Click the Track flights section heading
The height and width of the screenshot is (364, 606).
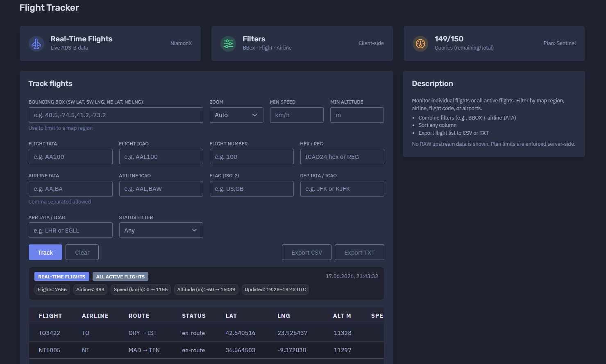pos(50,84)
